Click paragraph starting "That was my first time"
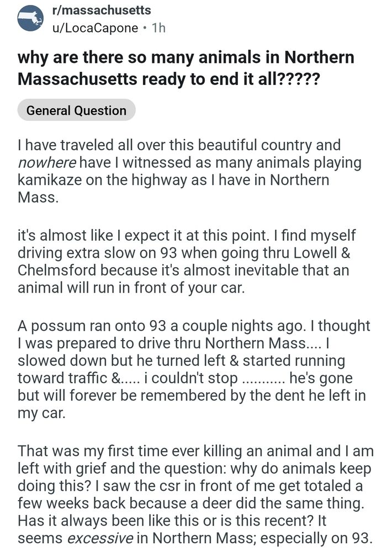Image resolution: width=392 pixels, height=552 pixels. (x=195, y=494)
